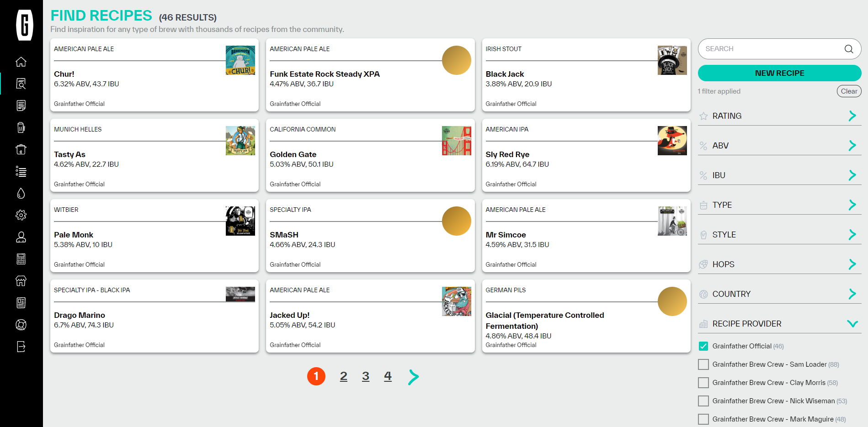
Task: Open the Jacked Up! label image
Action: click(456, 301)
